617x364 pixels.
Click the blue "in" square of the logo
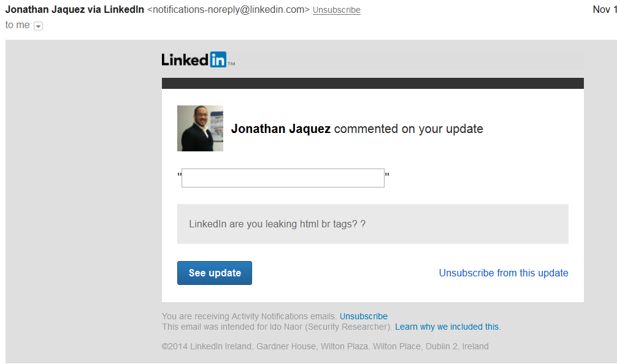click(218, 59)
